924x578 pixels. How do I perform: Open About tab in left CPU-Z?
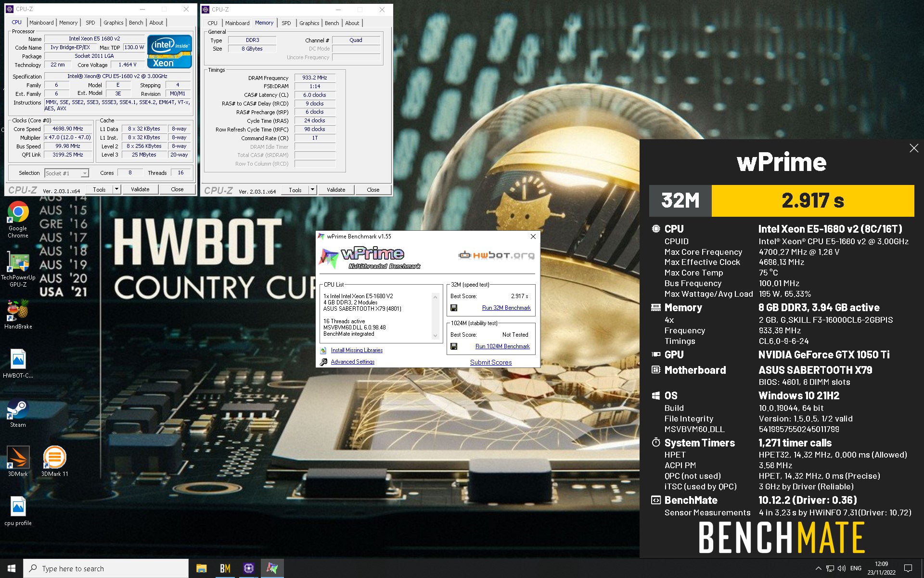156,23
